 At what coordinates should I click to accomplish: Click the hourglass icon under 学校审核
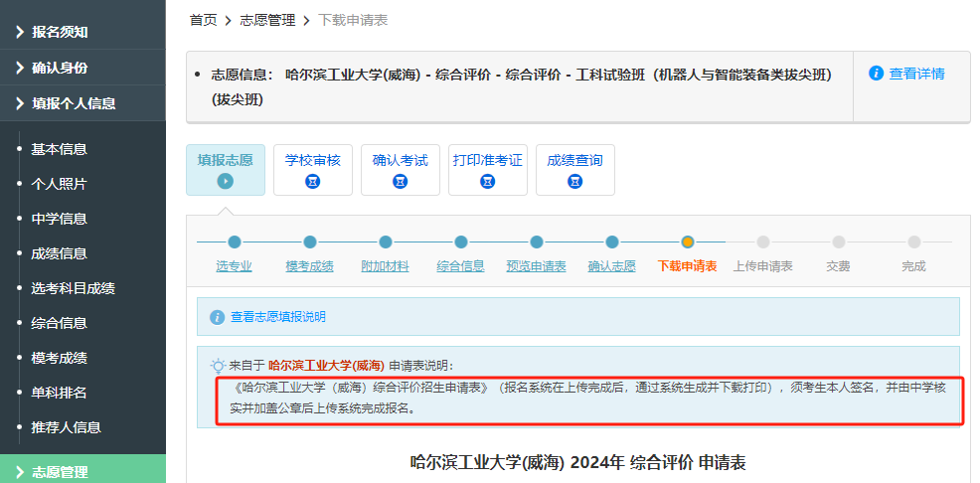[313, 182]
